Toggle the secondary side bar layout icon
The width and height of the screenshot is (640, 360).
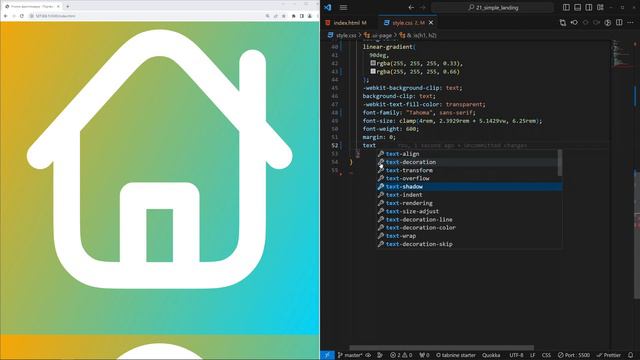pyautogui.click(x=589, y=7)
